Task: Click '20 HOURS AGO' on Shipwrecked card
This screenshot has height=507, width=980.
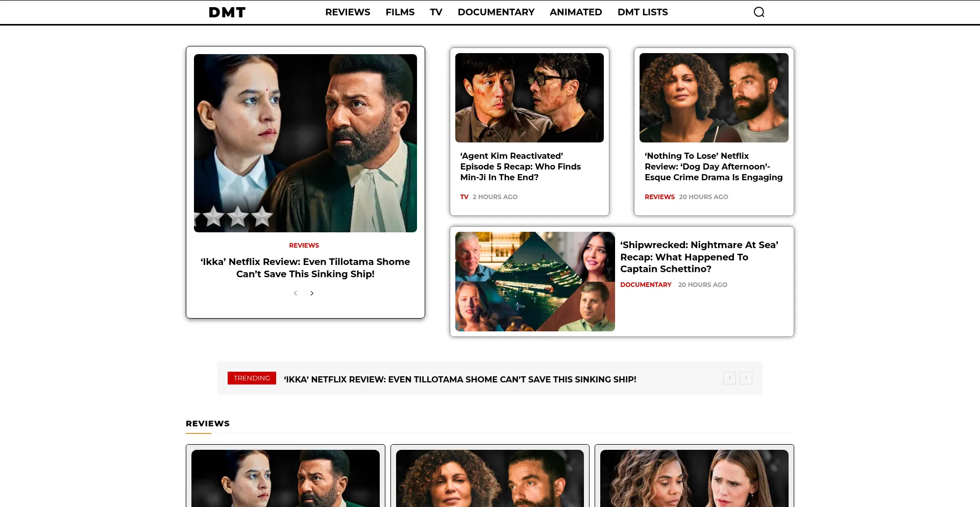Action: point(702,284)
